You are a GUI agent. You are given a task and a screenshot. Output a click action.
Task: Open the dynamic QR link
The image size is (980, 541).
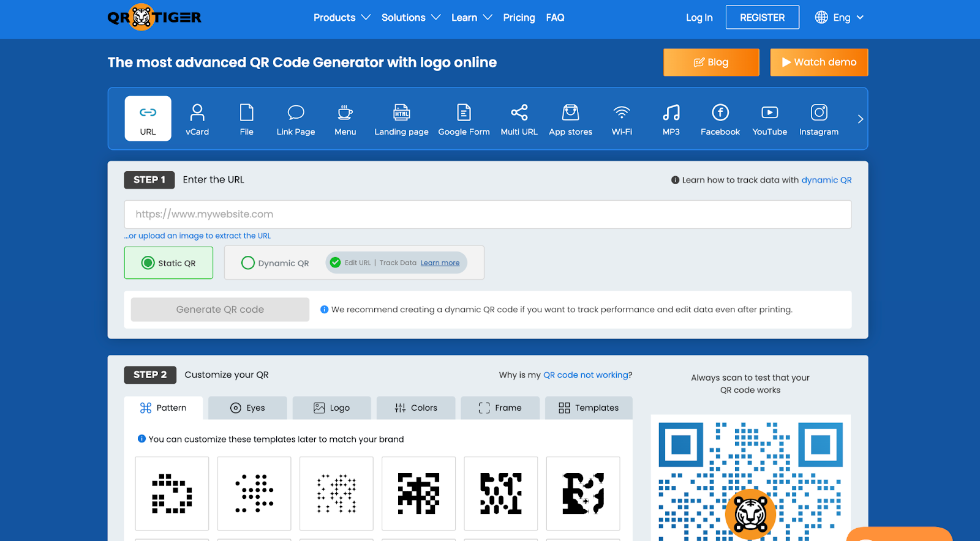tap(826, 180)
